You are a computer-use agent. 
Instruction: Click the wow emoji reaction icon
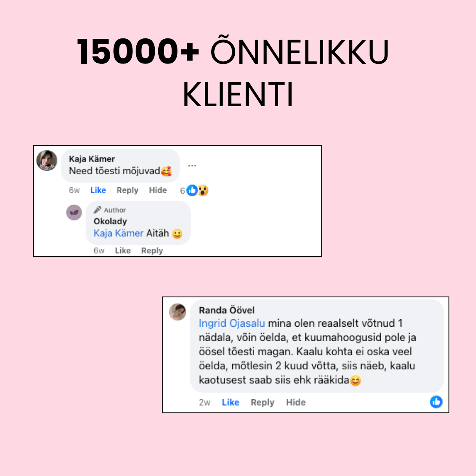[x=203, y=190]
